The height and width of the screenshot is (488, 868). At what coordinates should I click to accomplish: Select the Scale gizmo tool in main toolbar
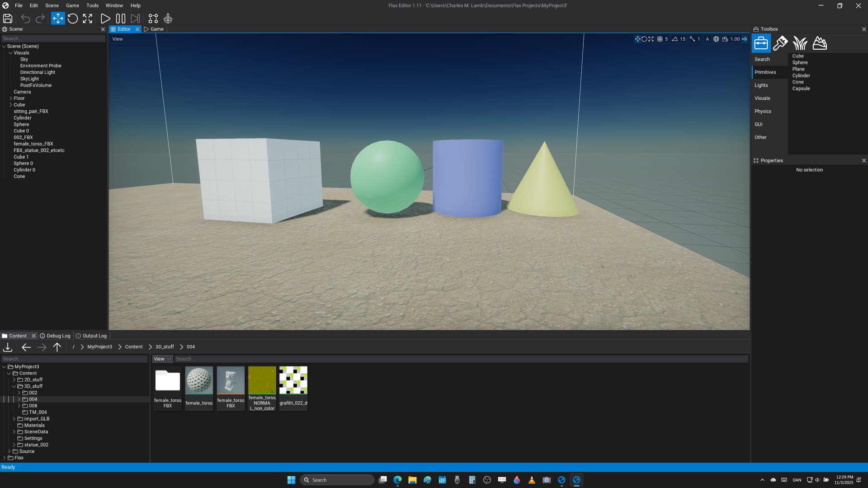(x=88, y=19)
